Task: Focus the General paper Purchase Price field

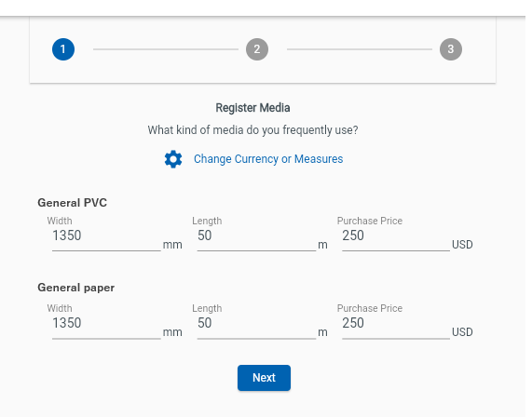Action: click(396, 323)
